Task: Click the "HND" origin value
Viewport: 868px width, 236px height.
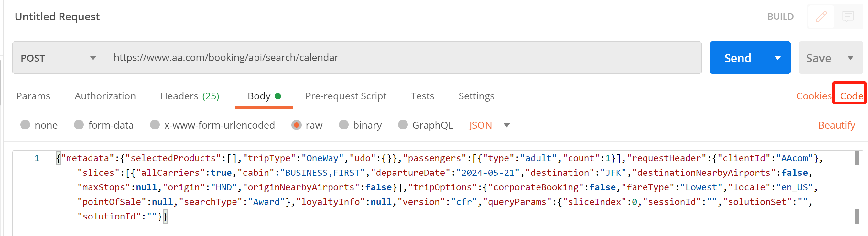Action: [224, 187]
